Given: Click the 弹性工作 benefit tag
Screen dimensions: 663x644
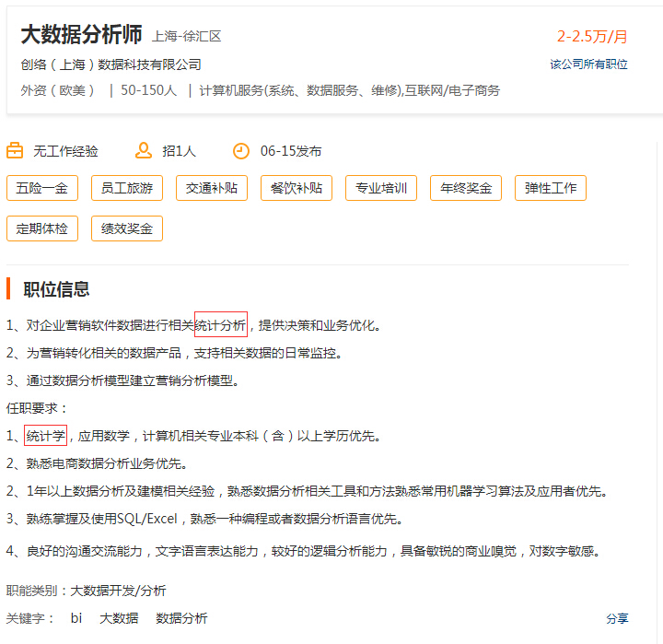Looking at the screenshot, I should 551,188.
